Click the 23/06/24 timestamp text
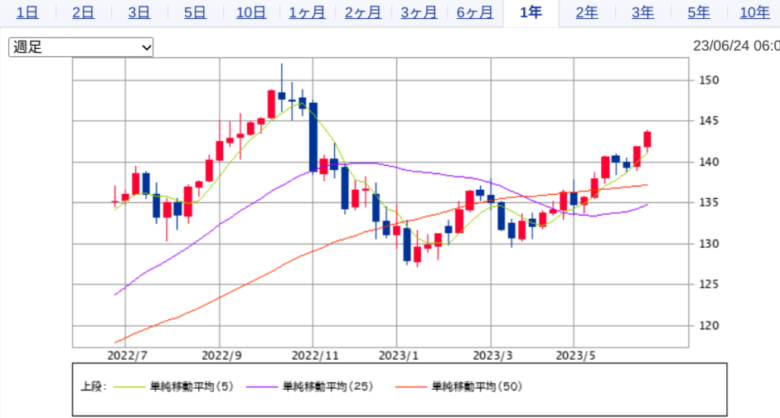Screen dimensions: 780x418 point(736,46)
